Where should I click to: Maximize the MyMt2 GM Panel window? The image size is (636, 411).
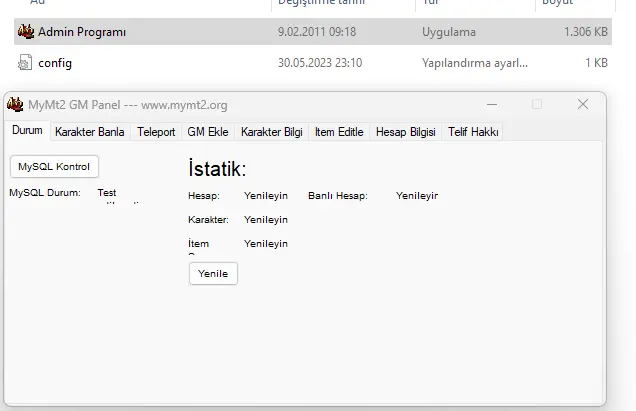(x=537, y=105)
